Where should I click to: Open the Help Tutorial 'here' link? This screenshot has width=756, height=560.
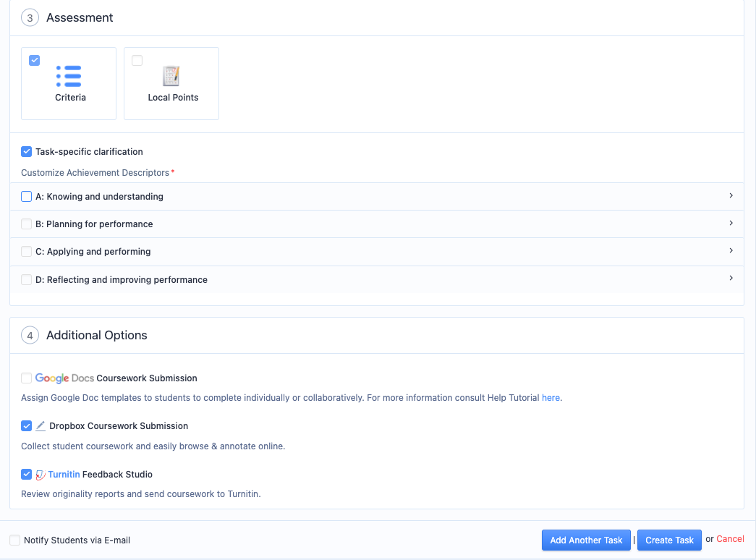551,397
